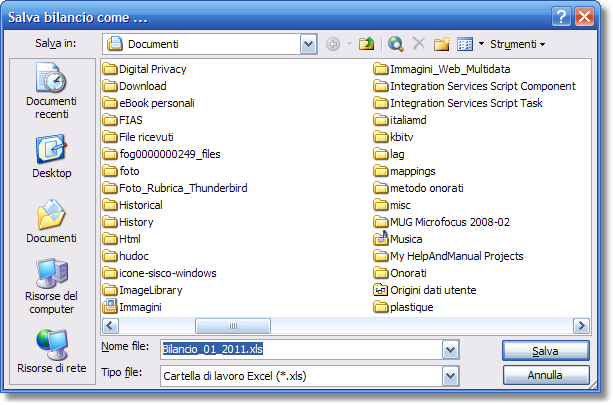Select the History folder
This screenshot has height=405, width=613.
point(128,222)
